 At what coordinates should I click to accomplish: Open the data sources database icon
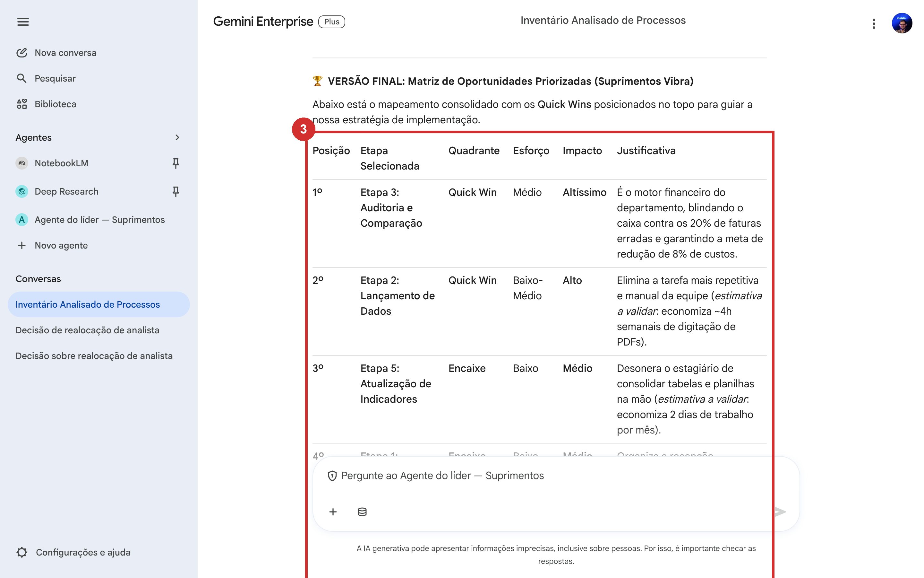tap(362, 512)
